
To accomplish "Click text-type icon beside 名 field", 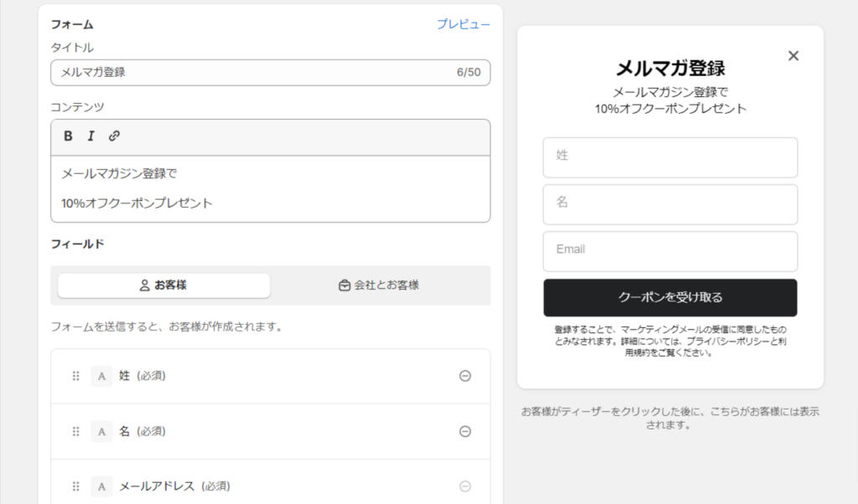I will pyautogui.click(x=101, y=432).
